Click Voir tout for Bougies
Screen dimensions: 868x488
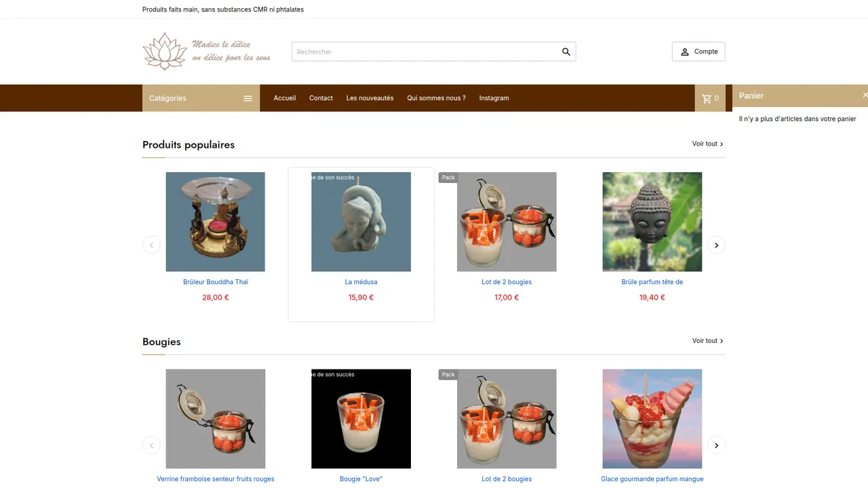pos(708,341)
